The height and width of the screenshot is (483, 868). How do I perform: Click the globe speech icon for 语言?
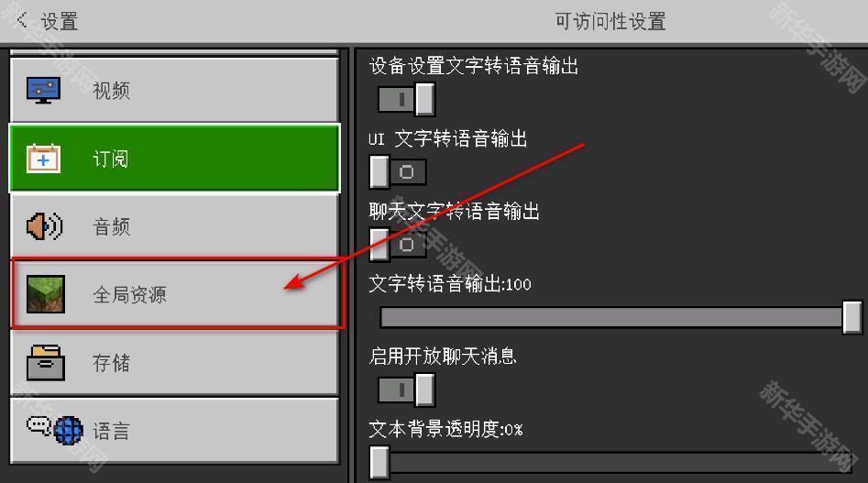[54, 431]
